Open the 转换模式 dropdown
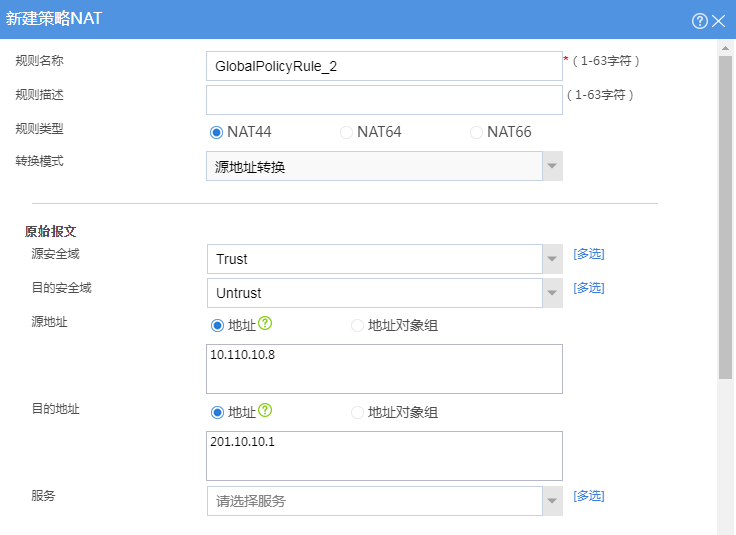The height and width of the screenshot is (535, 736). tap(552, 166)
